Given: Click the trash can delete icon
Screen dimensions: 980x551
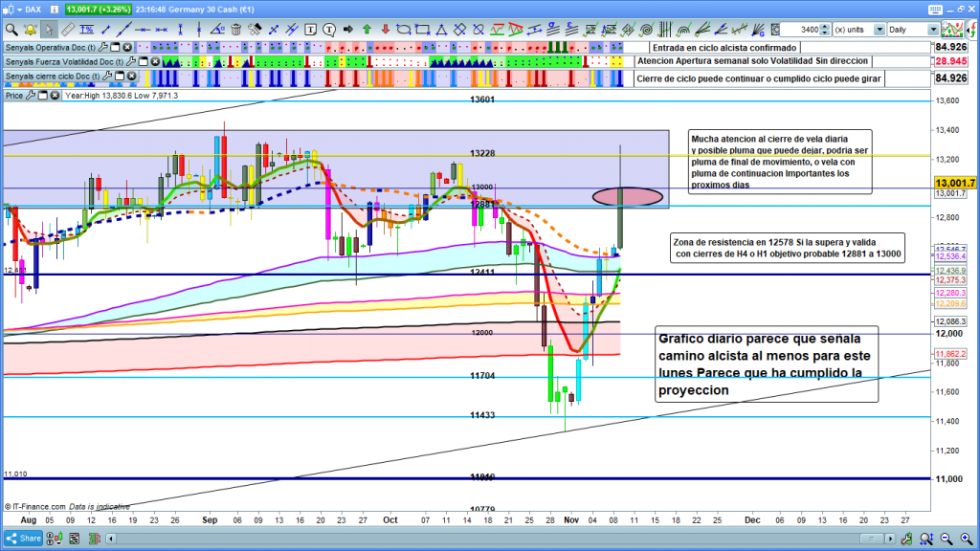Looking at the screenshot, I should [x=235, y=29].
